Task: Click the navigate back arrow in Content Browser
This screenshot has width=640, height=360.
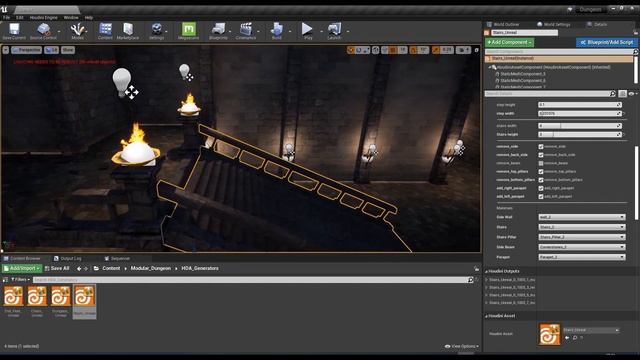Action: click(x=79, y=269)
